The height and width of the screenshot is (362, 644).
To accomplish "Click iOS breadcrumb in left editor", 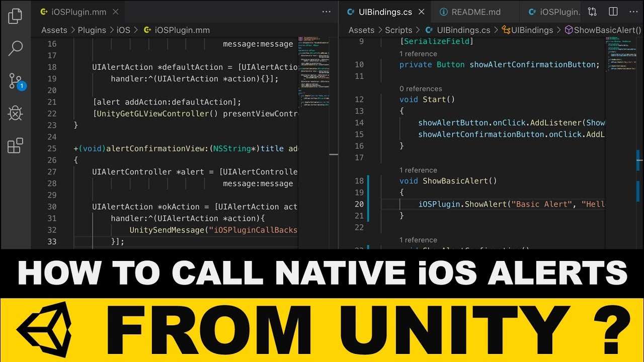I will [123, 30].
